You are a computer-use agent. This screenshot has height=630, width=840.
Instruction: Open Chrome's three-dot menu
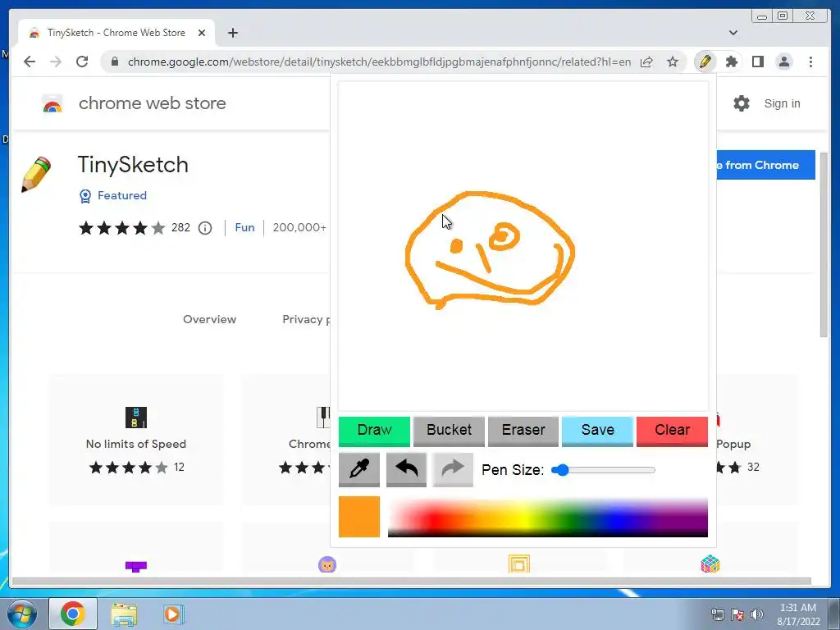(810, 62)
